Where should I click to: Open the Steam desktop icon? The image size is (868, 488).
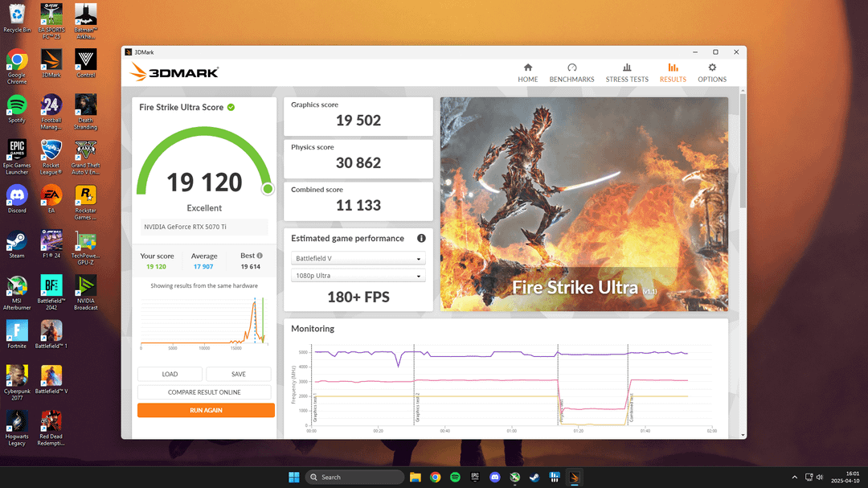[x=17, y=244]
